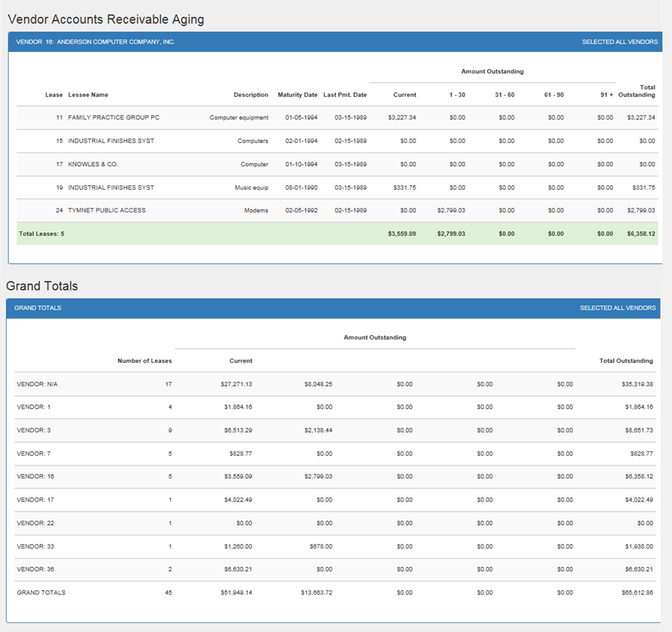
Task: Click the "TYMNET PUBLIC ACCESS" lessee name
Action: (x=107, y=210)
